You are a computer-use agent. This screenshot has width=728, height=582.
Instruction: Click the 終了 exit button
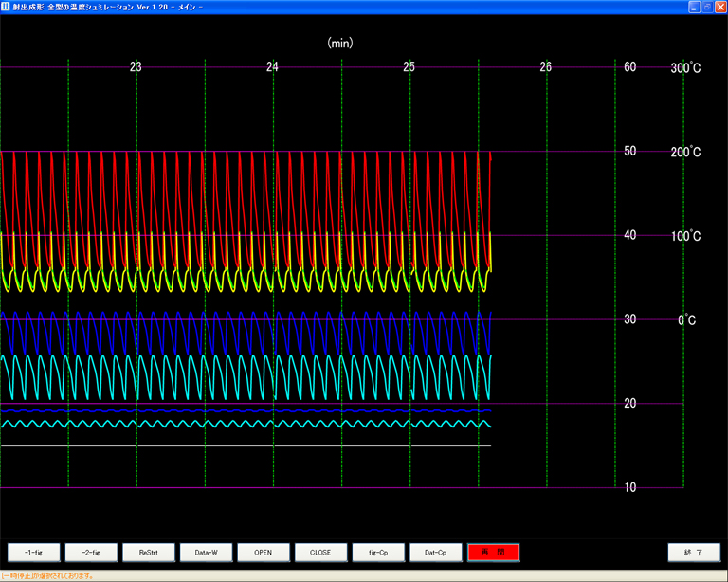click(x=694, y=553)
